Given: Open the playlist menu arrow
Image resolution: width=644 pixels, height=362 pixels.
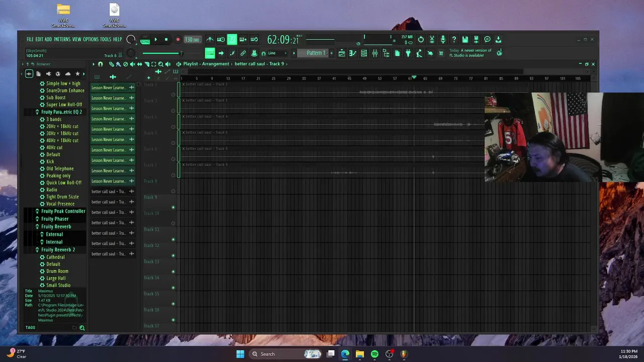Looking at the screenshot, I should 93,64.
